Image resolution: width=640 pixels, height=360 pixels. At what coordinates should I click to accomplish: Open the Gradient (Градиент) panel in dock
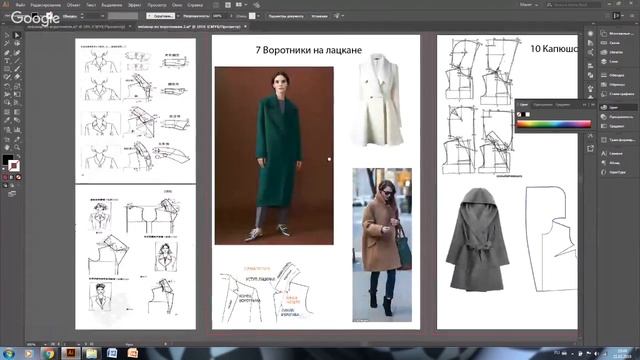[x=618, y=126]
